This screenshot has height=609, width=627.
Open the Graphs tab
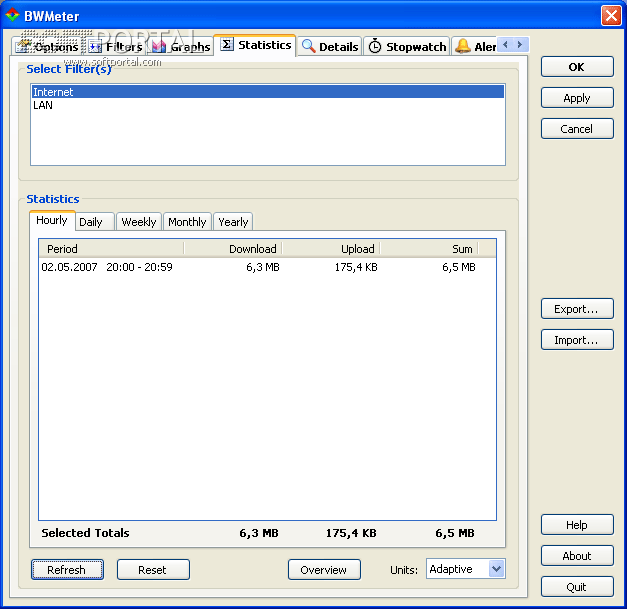[181, 47]
